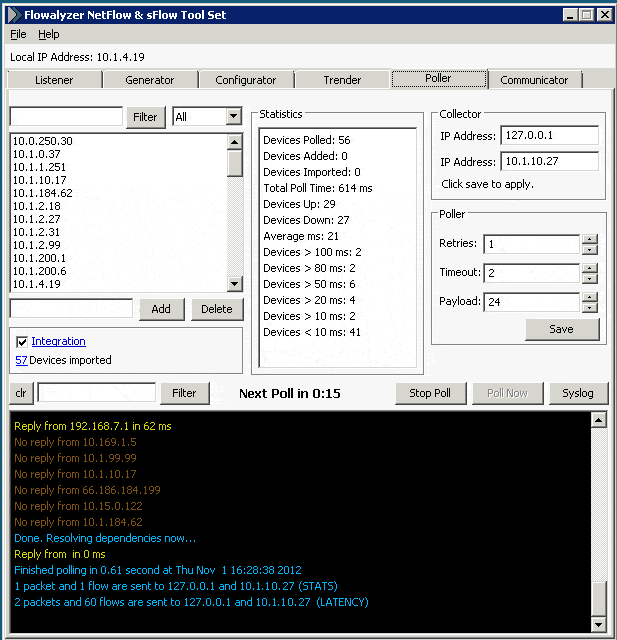
Task: Select the Poller tab
Action: tap(439, 78)
